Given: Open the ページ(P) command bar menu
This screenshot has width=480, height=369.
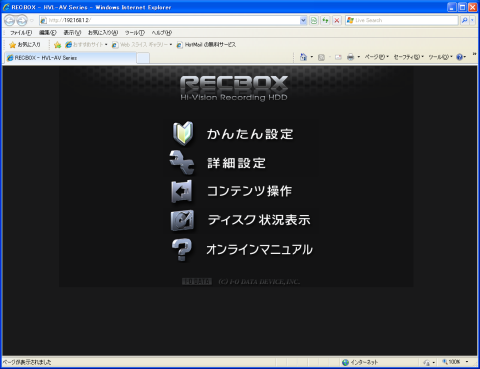Looking at the screenshot, I should coord(376,57).
